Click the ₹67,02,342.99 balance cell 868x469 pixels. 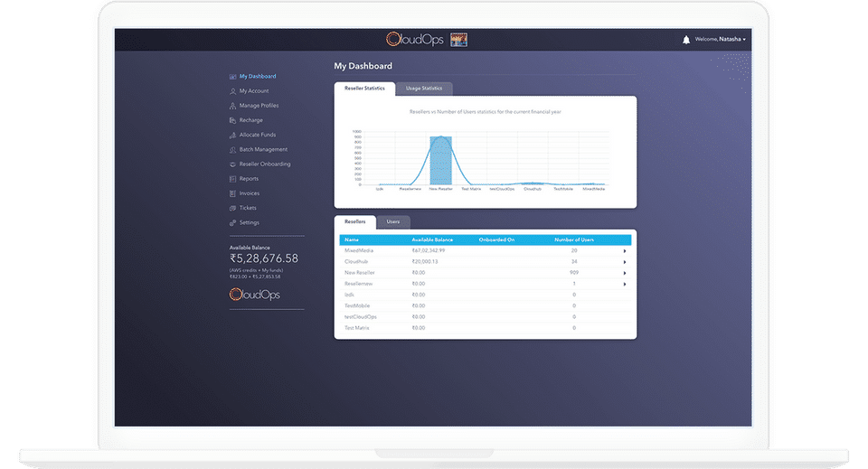pos(428,250)
